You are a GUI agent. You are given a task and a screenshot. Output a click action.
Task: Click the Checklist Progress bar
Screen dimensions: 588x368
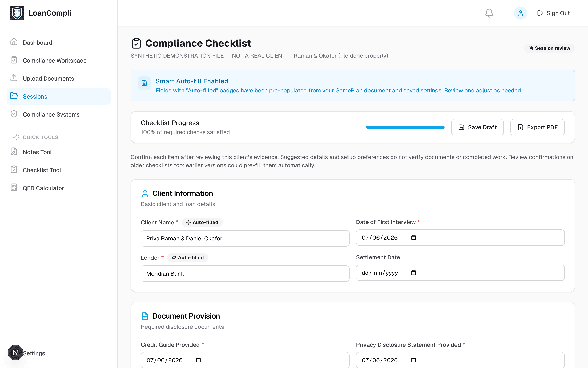[x=405, y=127]
